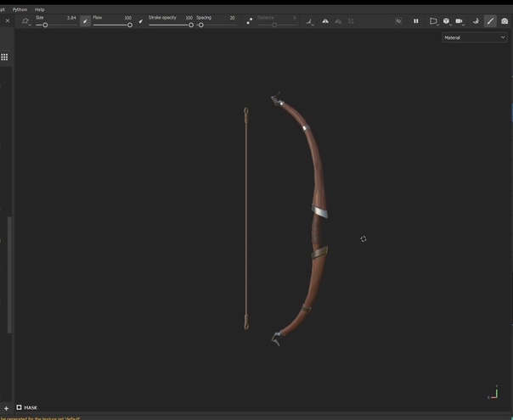The height and width of the screenshot is (420, 513).
Task: Enable lazy mouse toggle
Action: tap(249, 21)
